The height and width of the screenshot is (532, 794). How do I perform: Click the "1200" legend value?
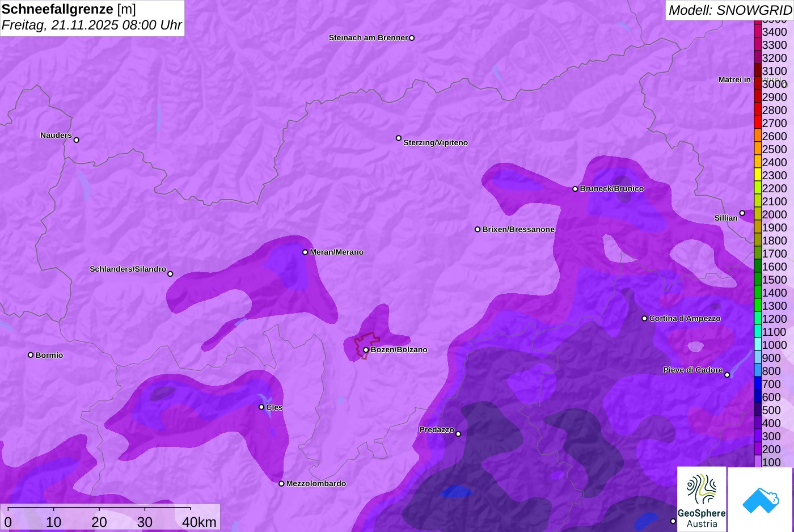[x=775, y=319]
